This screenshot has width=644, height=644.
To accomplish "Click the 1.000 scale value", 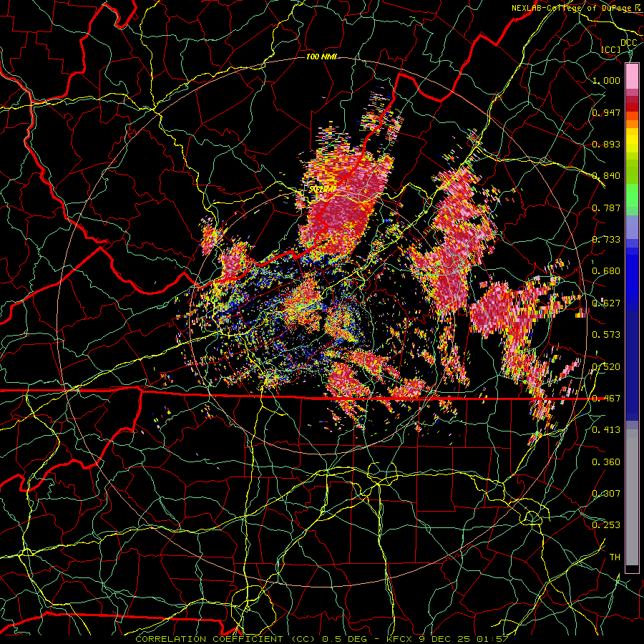I will coord(606,80).
